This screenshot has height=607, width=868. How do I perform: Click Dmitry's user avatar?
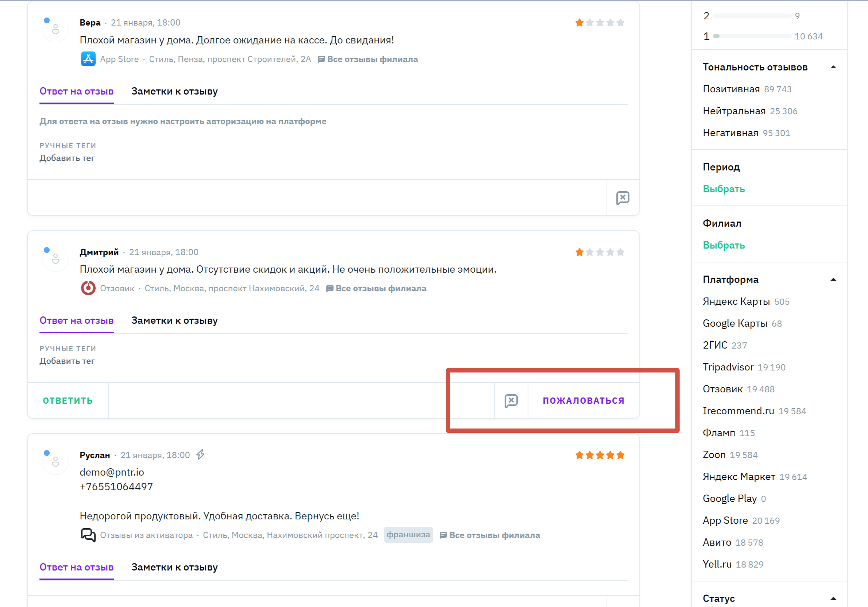[x=55, y=259]
